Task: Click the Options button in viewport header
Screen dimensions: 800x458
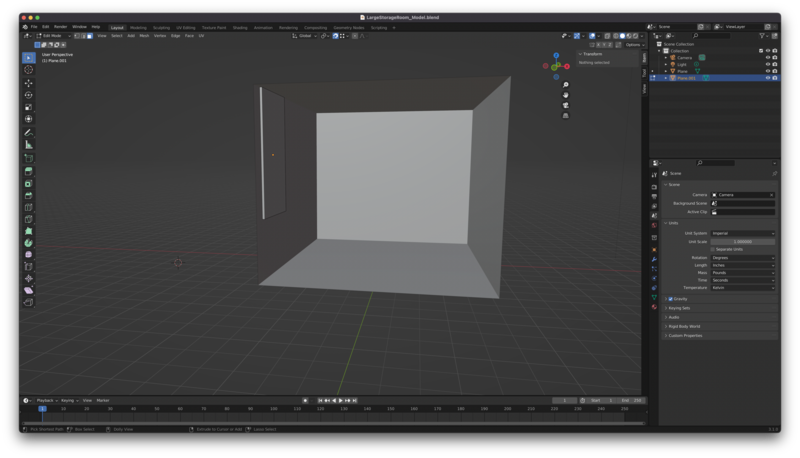Action: [x=633, y=44]
